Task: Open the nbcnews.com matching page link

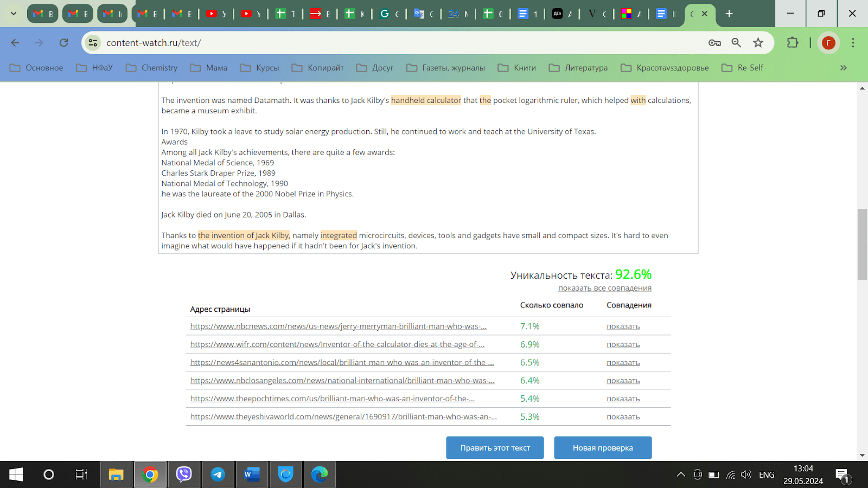Action: (x=338, y=326)
